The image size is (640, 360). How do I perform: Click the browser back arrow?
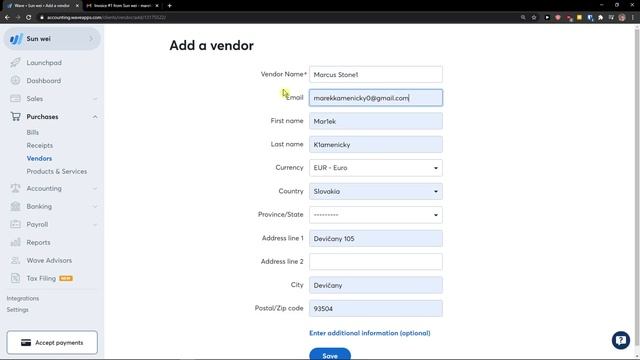[x=7, y=18]
